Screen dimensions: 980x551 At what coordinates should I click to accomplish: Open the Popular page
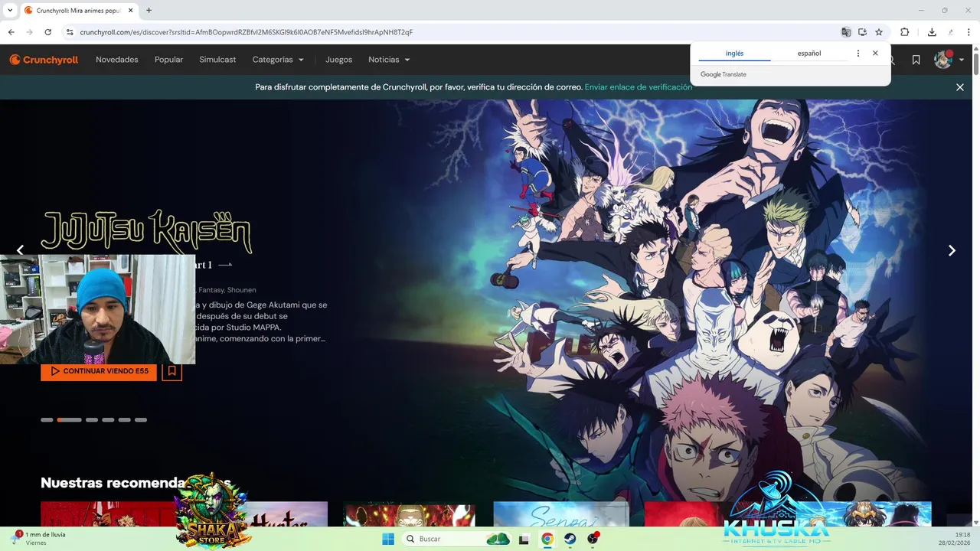pyautogui.click(x=168, y=60)
